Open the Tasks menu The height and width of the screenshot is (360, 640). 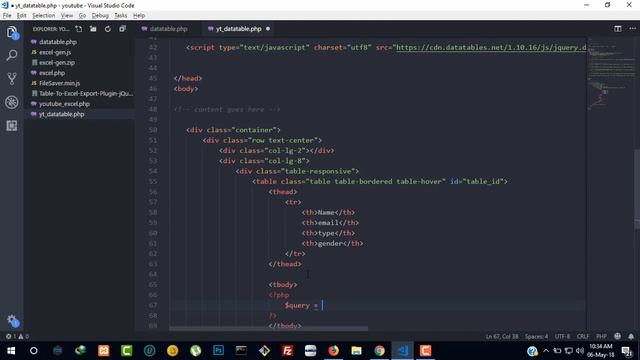(x=120, y=16)
